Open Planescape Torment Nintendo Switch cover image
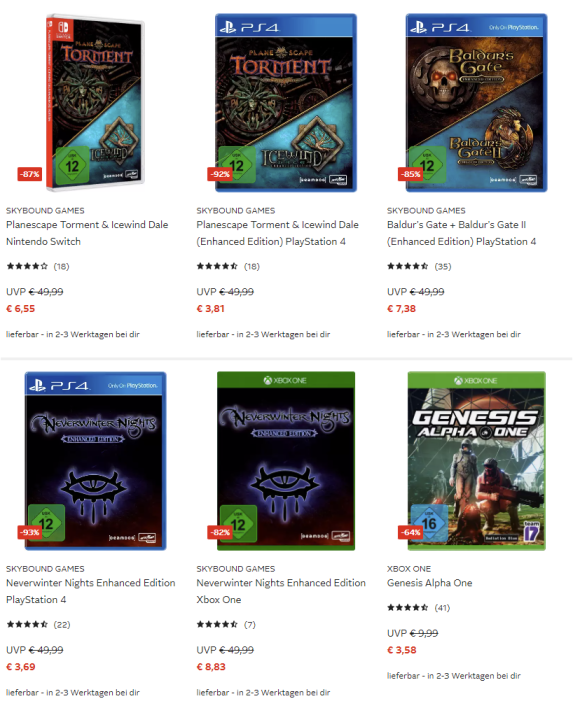580x708 pixels. [95, 102]
